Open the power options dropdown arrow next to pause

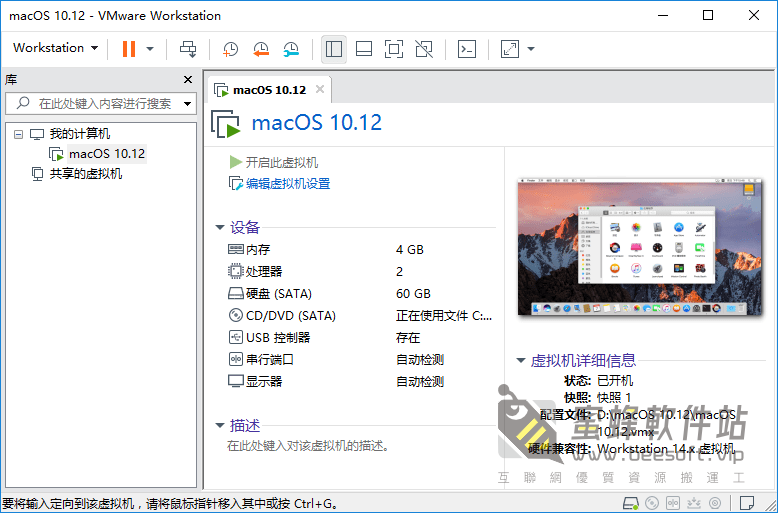coord(150,49)
